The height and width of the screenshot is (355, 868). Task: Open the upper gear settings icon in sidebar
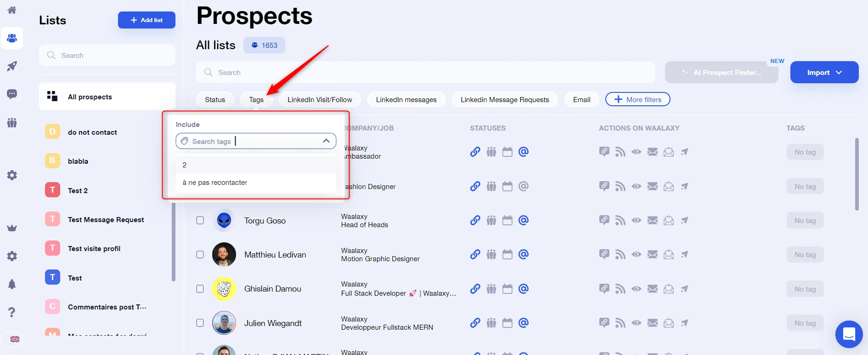(12, 175)
